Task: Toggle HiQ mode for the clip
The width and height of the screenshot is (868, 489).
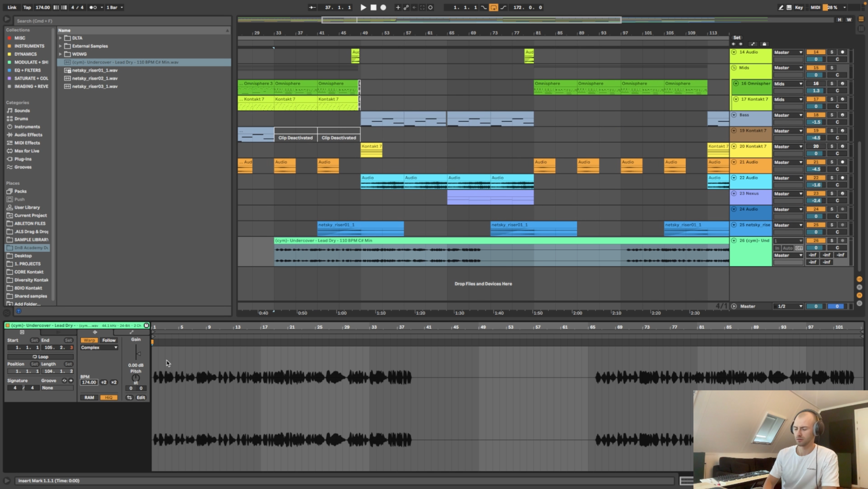Action: 109,397
